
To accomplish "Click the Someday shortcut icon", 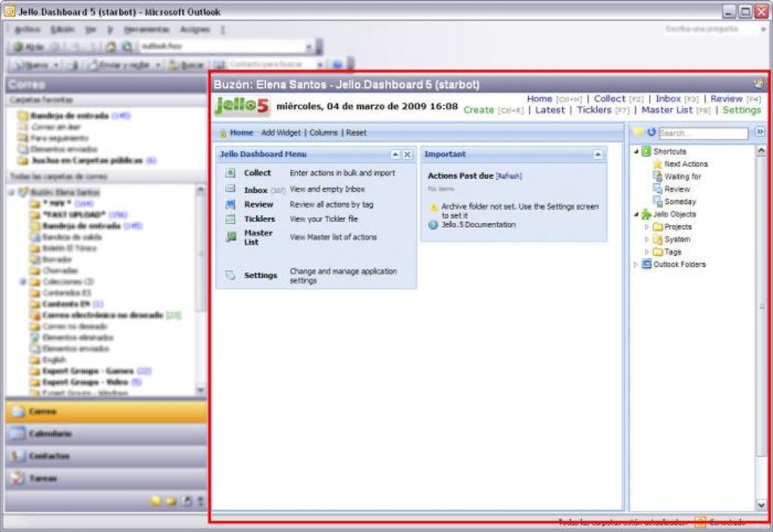I will [658, 202].
